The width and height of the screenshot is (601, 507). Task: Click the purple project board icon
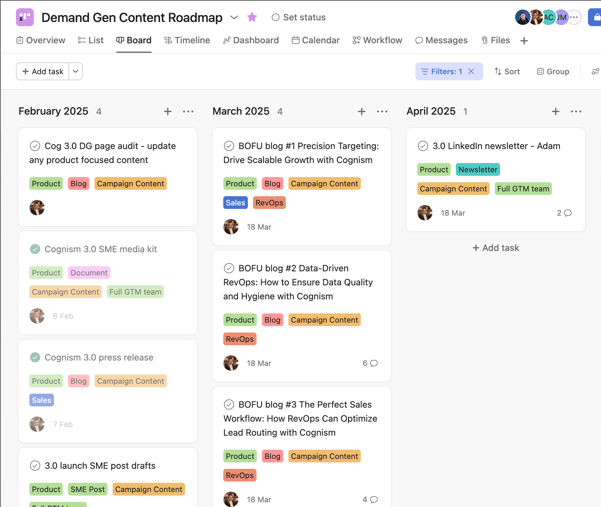pos(25,17)
